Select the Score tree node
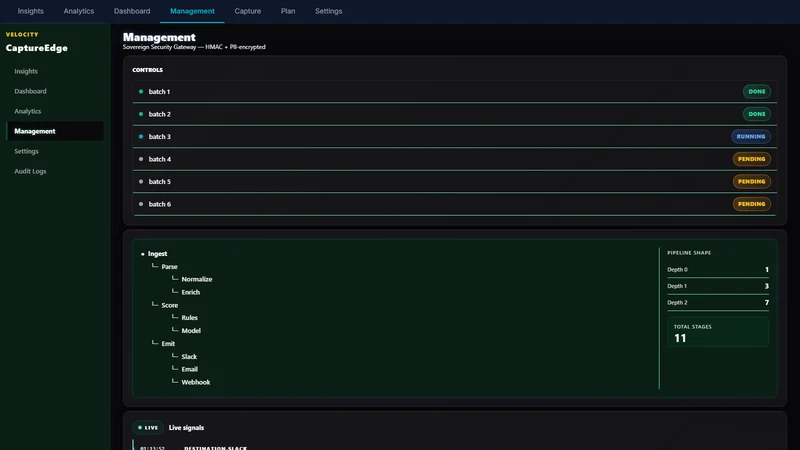800x450 pixels. 169,305
